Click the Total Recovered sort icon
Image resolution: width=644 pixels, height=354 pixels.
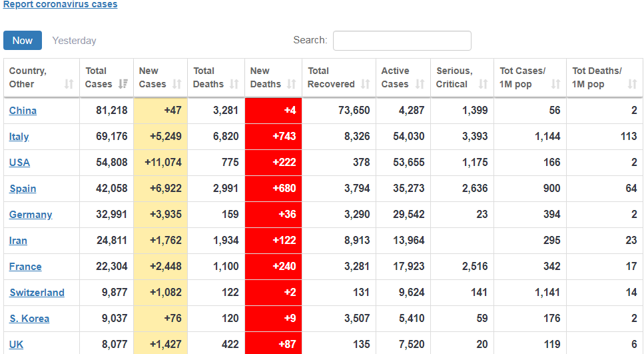pos(365,84)
